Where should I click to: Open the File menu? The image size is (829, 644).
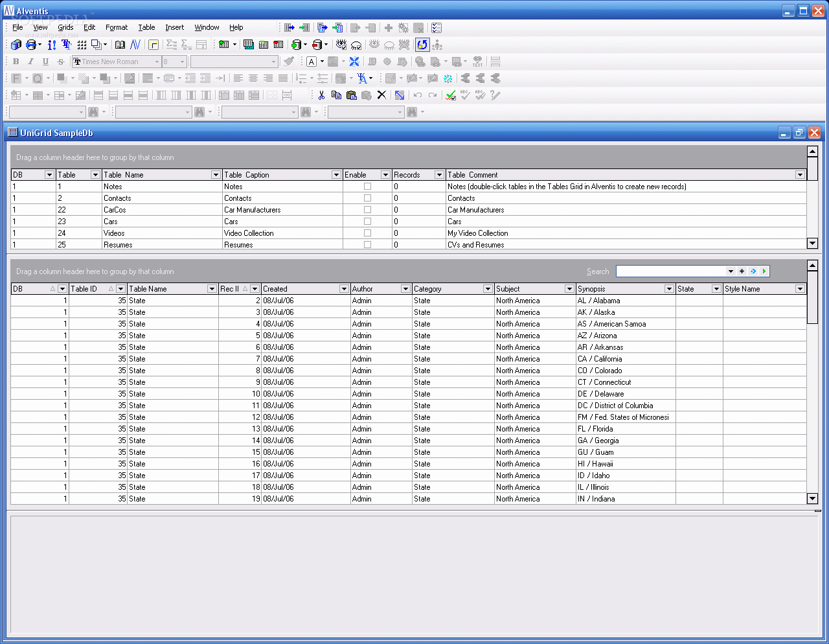(17, 27)
